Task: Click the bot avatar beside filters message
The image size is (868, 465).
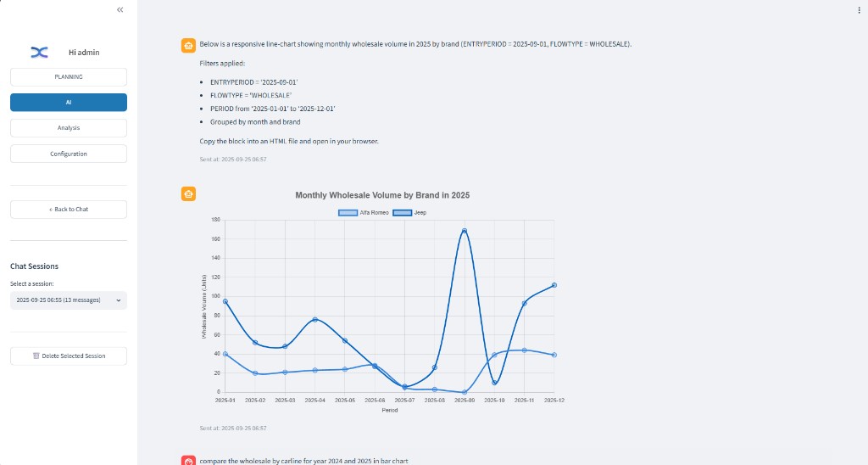Action: tap(188, 46)
